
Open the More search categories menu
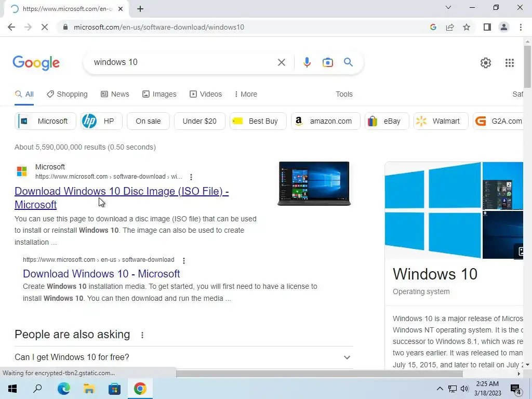(x=246, y=94)
